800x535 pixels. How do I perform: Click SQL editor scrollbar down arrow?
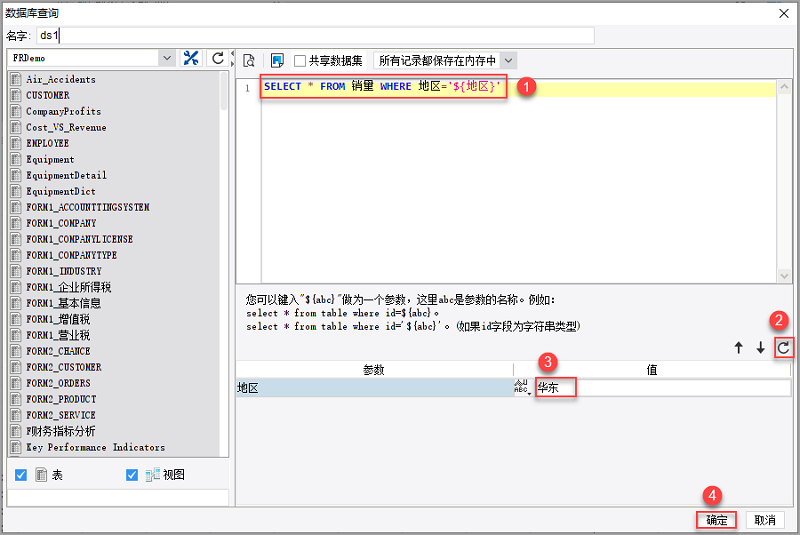point(784,276)
